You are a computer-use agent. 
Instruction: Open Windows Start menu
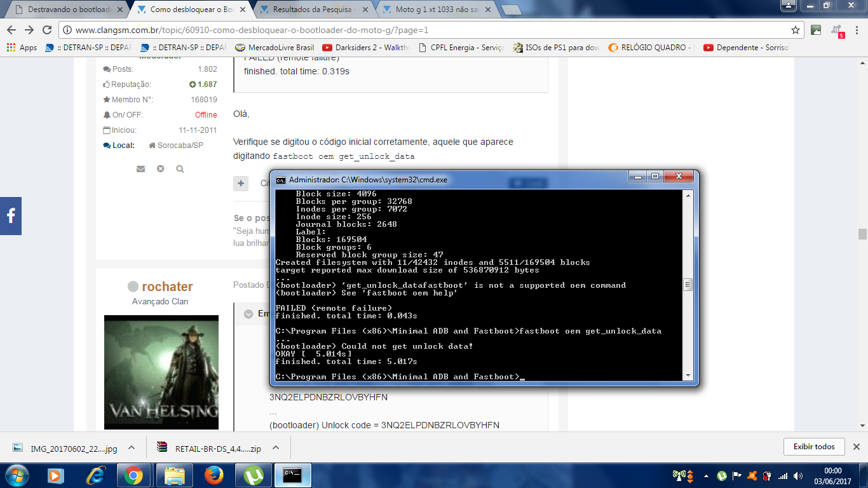[x=17, y=475]
